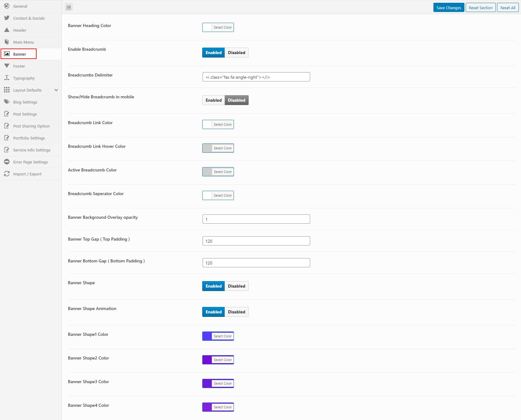
Task: Select color for Banner Shape3 Color
Action: click(218, 383)
